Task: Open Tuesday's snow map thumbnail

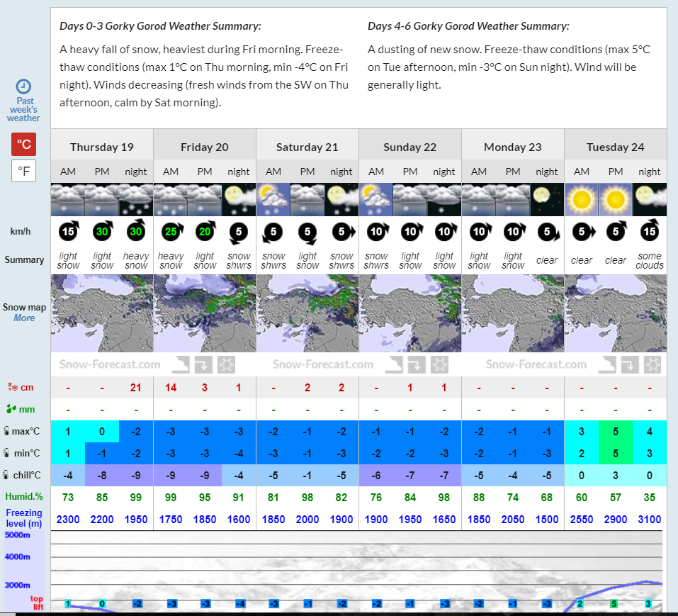Action: (616, 313)
